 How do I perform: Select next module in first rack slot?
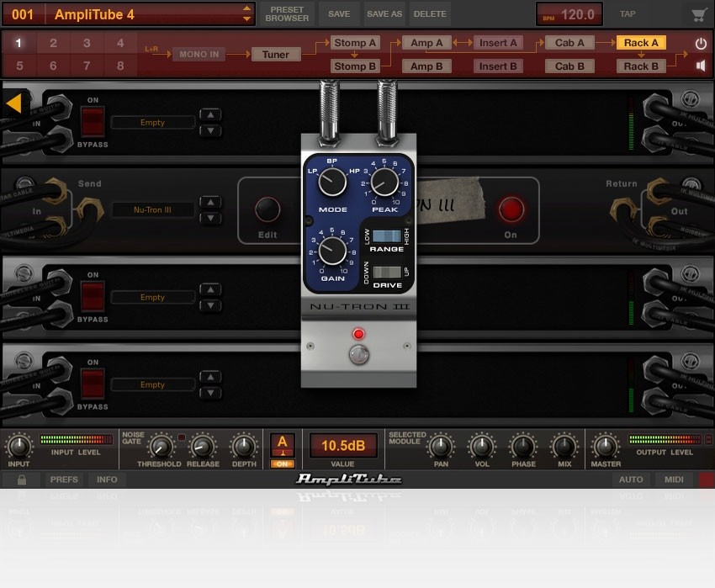click(x=210, y=131)
